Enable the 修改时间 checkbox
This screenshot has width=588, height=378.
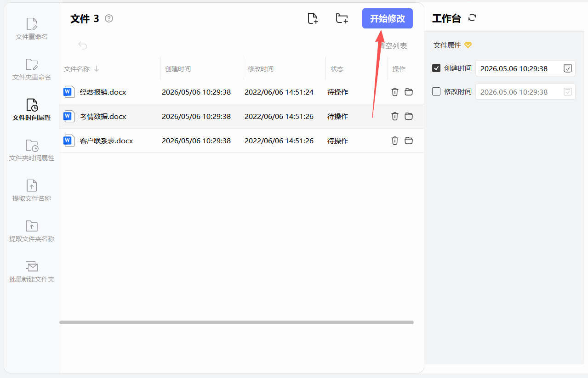pyautogui.click(x=436, y=91)
